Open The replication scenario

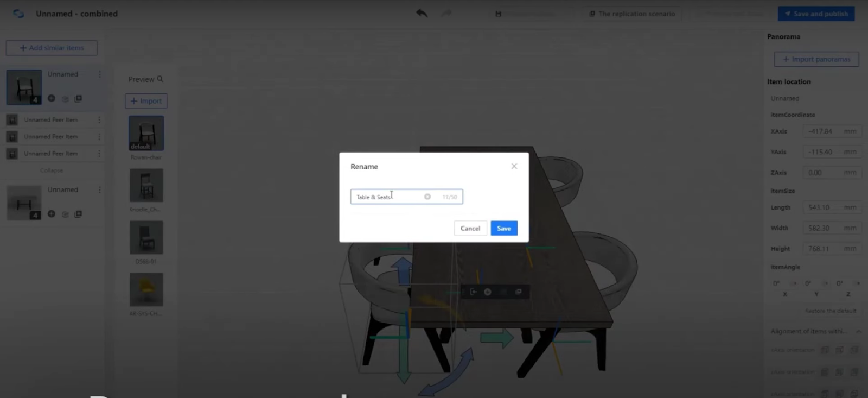click(633, 14)
